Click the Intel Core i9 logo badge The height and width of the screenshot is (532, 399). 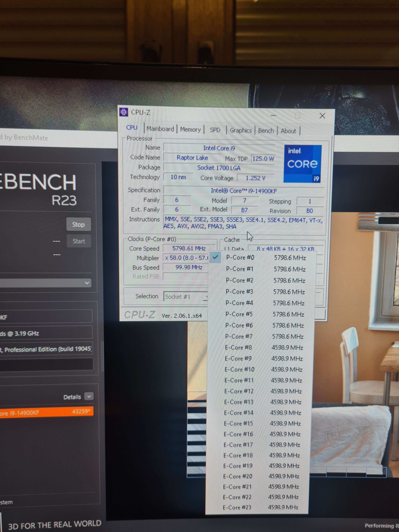point(302,164)
